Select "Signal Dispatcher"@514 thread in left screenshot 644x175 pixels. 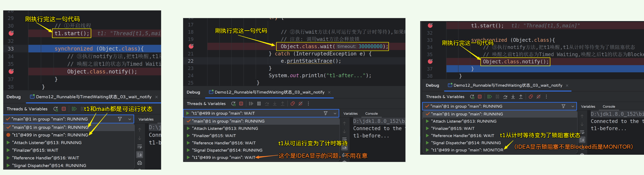[69, 166]
